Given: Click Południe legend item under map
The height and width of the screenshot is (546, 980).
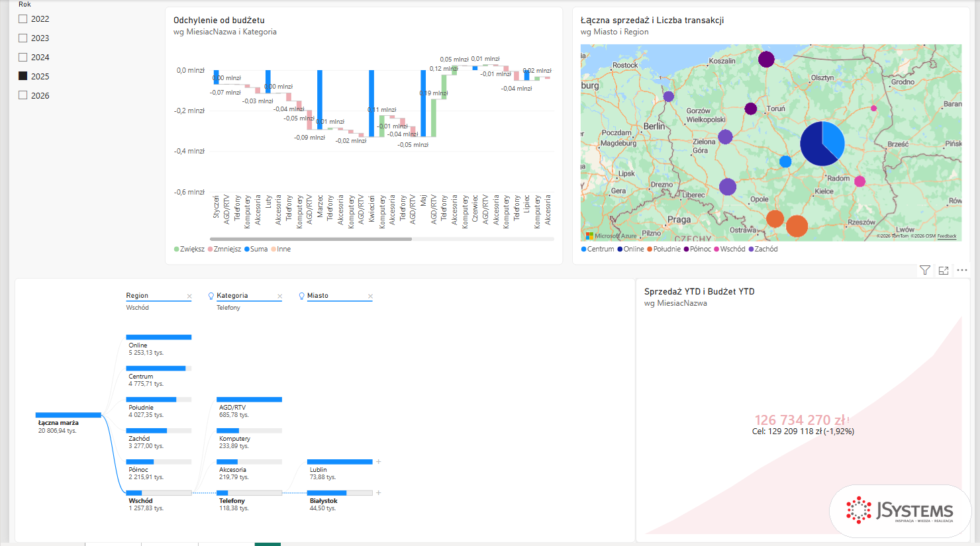Looking at the screenshot, I should 663,250.
